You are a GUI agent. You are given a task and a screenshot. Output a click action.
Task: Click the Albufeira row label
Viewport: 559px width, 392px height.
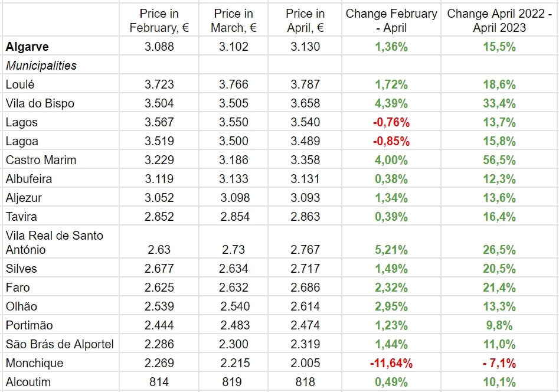(x=29, y=179)
